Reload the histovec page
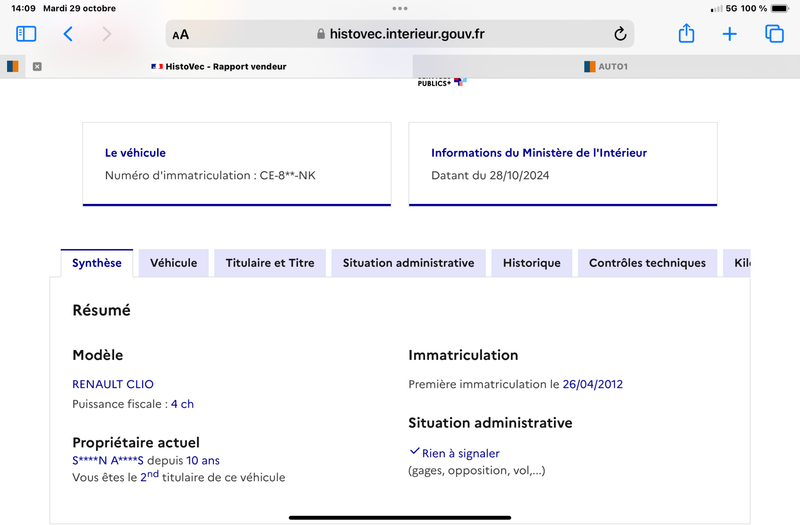This screenshot has width=800, height=525. (620, 34)
